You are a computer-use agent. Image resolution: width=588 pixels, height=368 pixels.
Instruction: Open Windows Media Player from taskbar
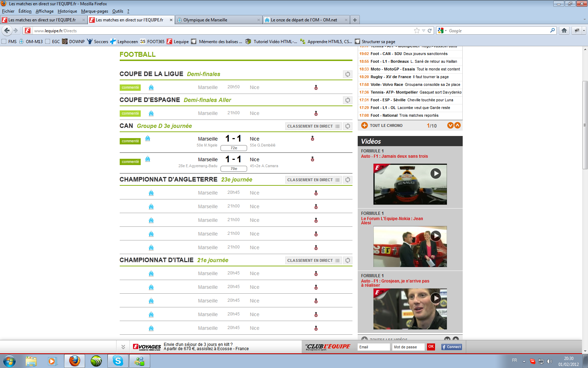(52, 361)
